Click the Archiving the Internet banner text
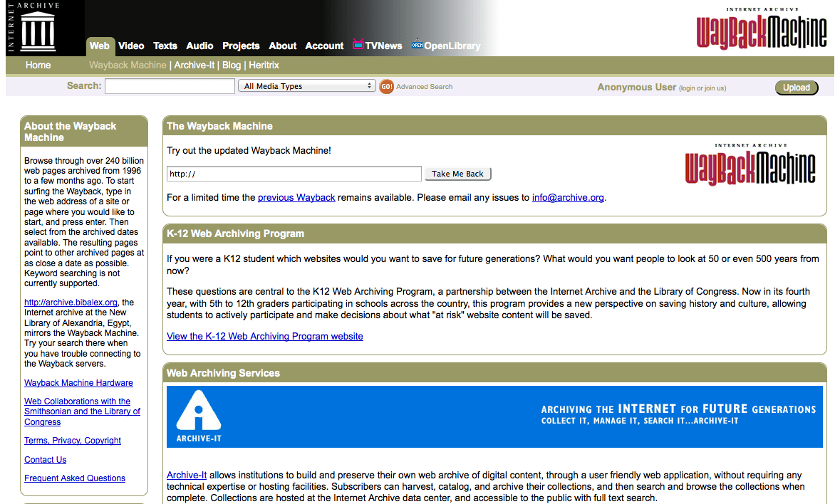 coord(678,414)
